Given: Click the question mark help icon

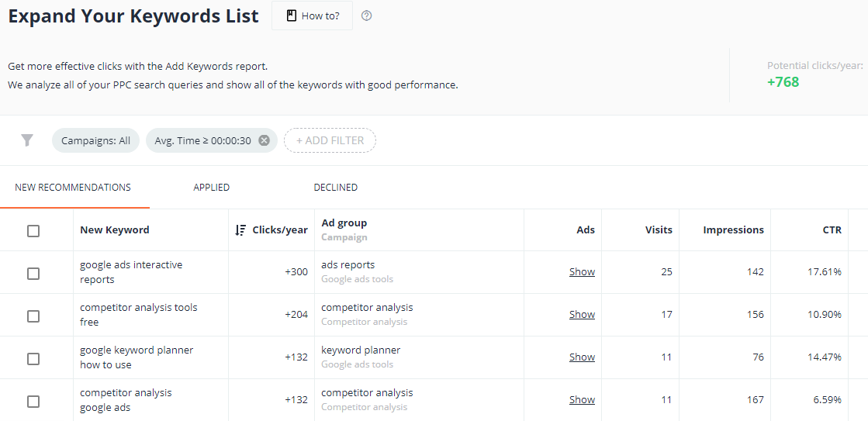Looking at the screenshot, I should click(x=366, y=16).
